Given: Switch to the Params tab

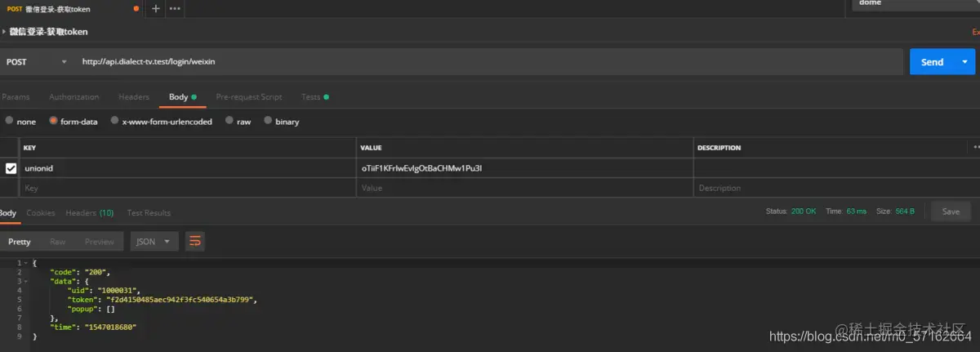Looking at the screenshot, I should 16,96.
